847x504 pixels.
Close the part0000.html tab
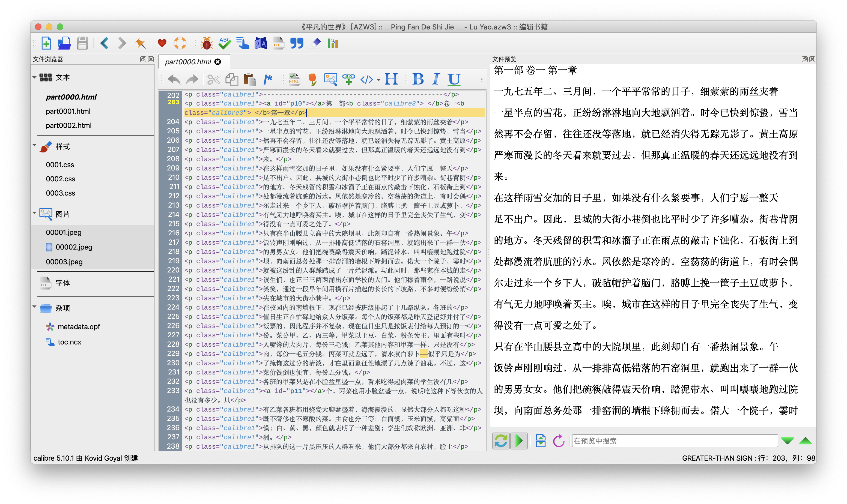pyautogui.click(x=218, y=62)
